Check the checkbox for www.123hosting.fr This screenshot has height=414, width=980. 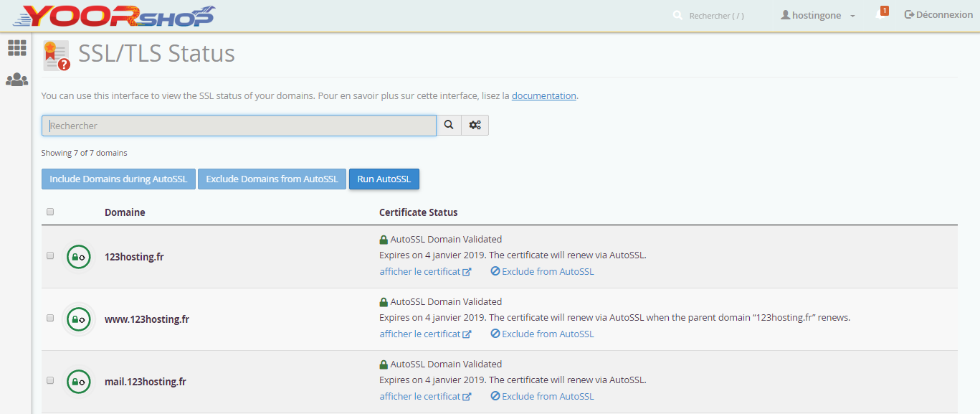point(49,319)
